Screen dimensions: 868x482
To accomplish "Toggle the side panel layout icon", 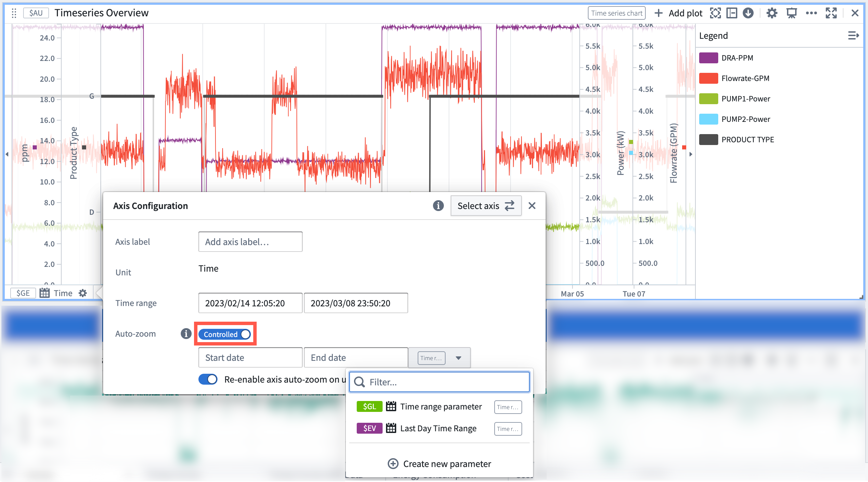I will [x=732, y=13].
